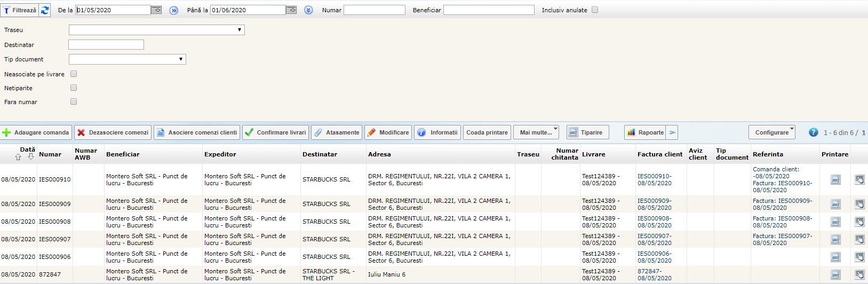This screenshot has height=284, width=868.
Task: Open the 'Până la' calendar picker
Action: tap(291, 10)
